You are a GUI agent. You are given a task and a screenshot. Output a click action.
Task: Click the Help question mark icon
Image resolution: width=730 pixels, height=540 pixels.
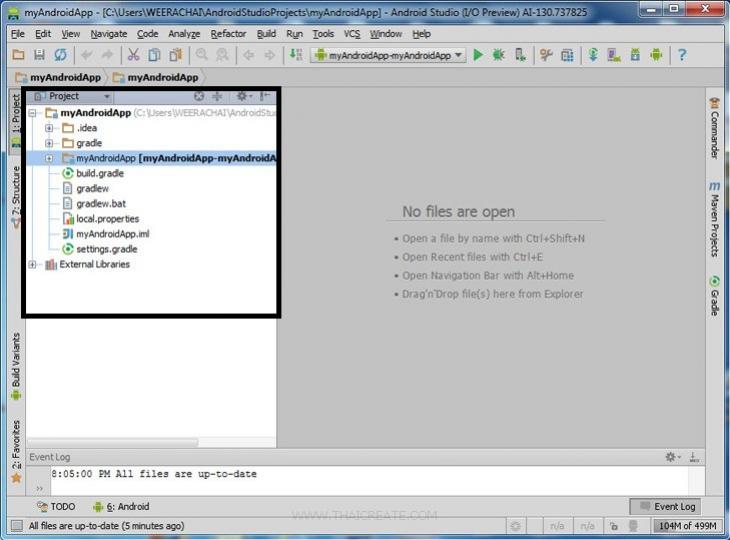[682, 55]
